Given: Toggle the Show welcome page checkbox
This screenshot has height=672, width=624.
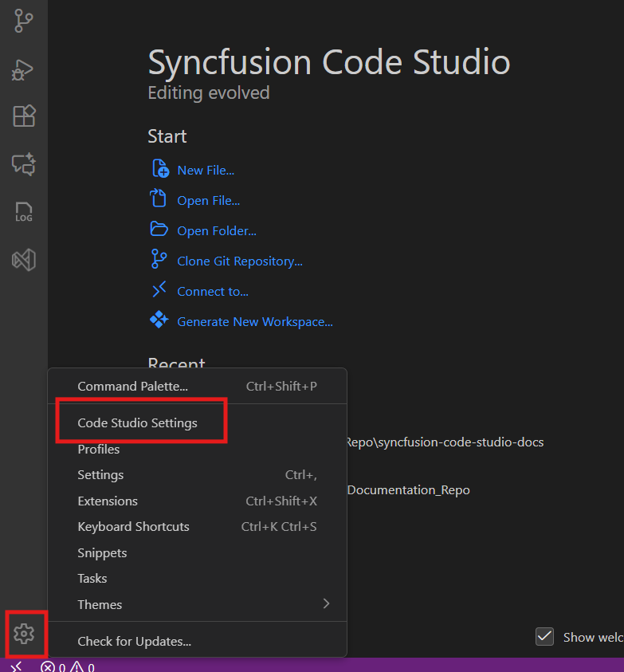Looking at the screenshot, I should coord(545,637).
